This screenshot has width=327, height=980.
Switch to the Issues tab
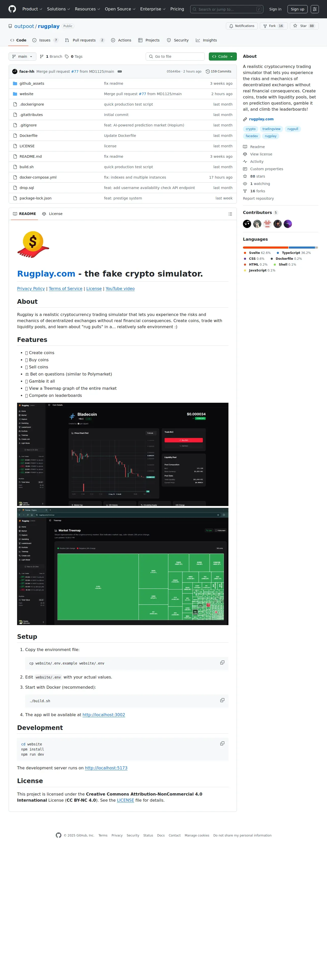point(45,40)
